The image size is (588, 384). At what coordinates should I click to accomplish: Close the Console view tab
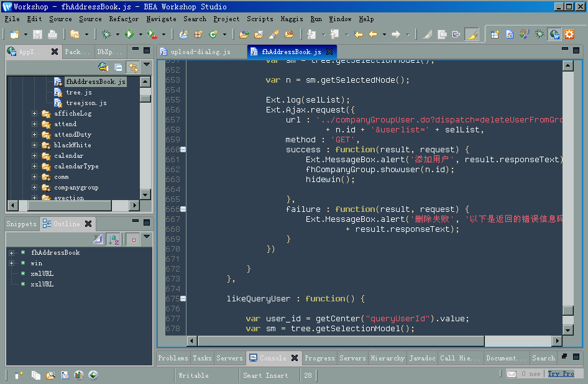point(295,358)
